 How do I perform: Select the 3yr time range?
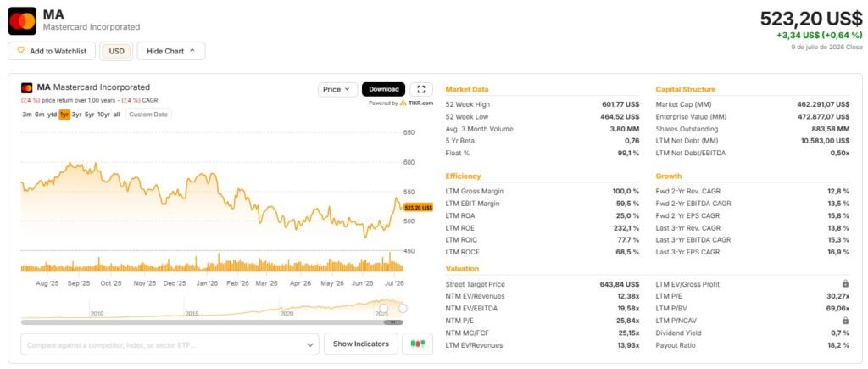pos(77,115)
